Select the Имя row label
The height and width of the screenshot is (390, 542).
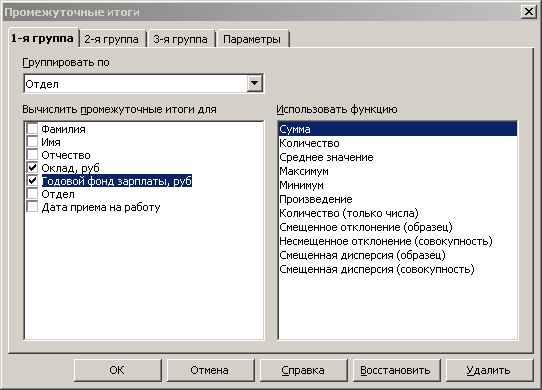pyautogui.click(x=51, y=142)
